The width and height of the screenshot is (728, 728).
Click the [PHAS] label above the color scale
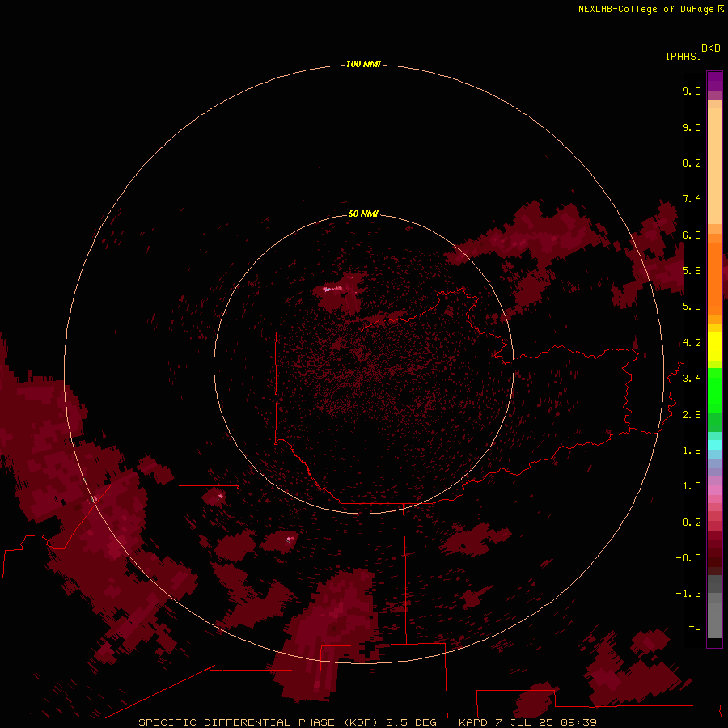[x=684, y=56]
